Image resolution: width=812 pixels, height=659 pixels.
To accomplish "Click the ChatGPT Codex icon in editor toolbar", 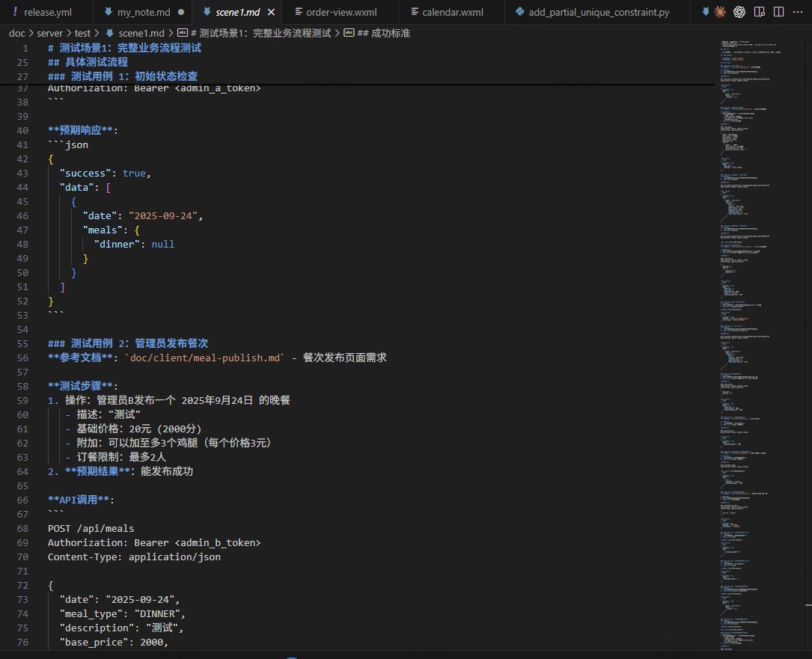I will (x=739, y=11).
